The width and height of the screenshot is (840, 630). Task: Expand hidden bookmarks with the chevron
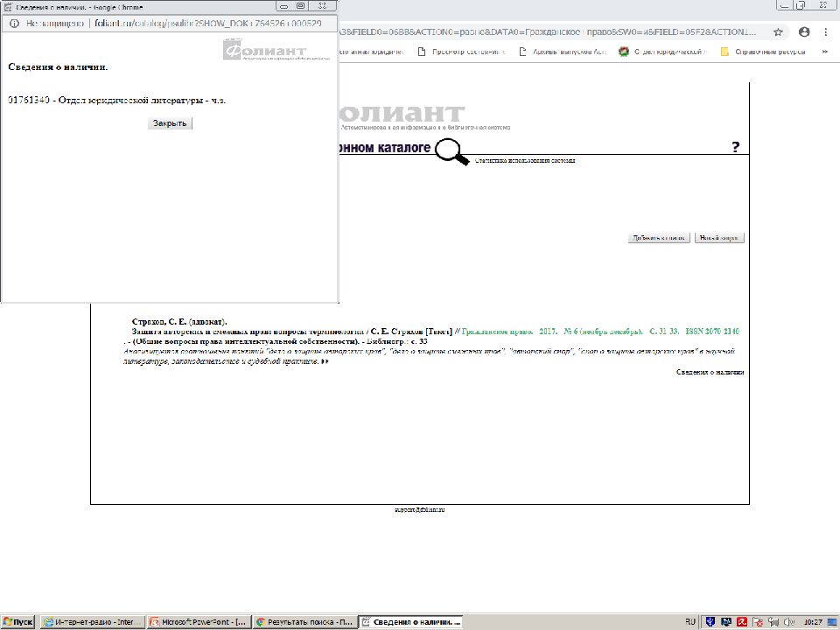824,52
